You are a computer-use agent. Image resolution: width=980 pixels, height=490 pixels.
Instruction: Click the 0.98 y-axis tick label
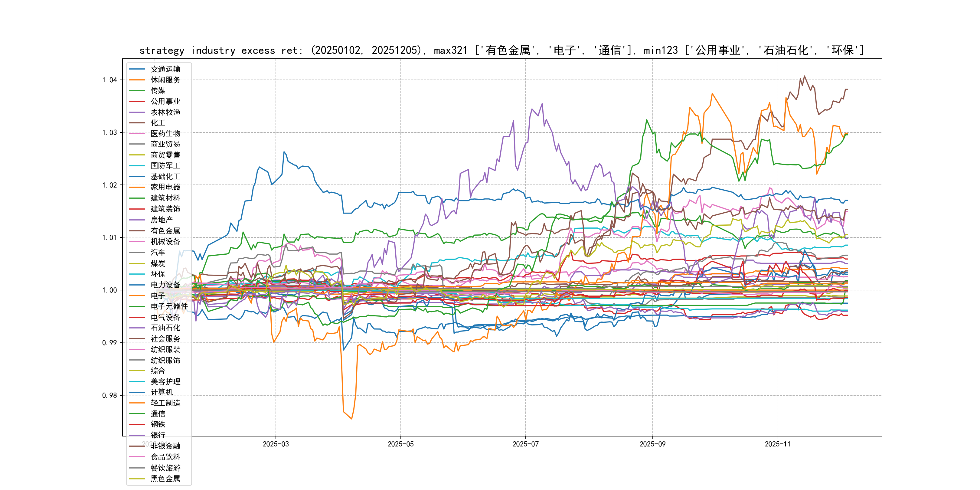[x=109, y=395]
